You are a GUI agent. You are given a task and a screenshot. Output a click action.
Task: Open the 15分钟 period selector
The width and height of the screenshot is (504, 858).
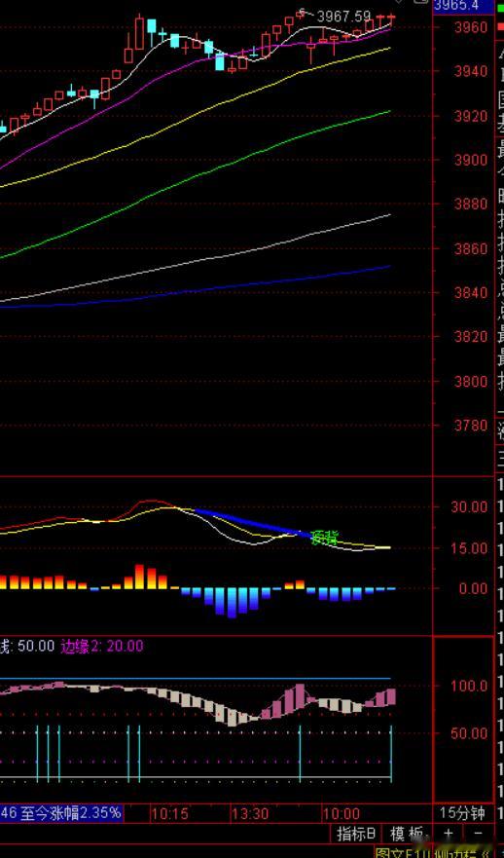pyautogui.click(x=462, y=812)
